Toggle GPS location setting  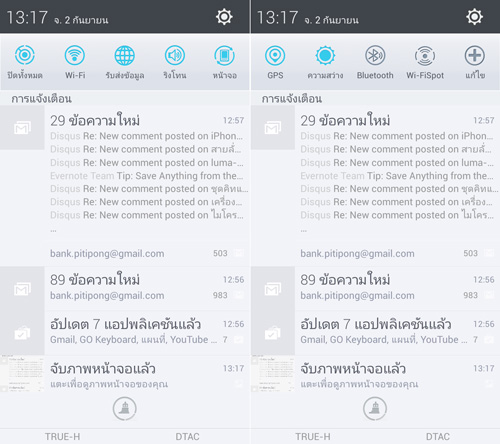click(275, 55)
